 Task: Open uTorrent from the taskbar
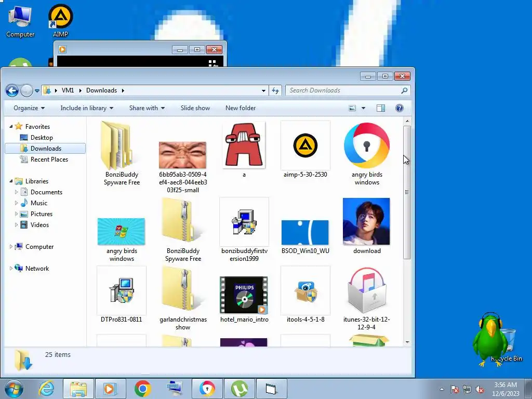pos(239,389)
